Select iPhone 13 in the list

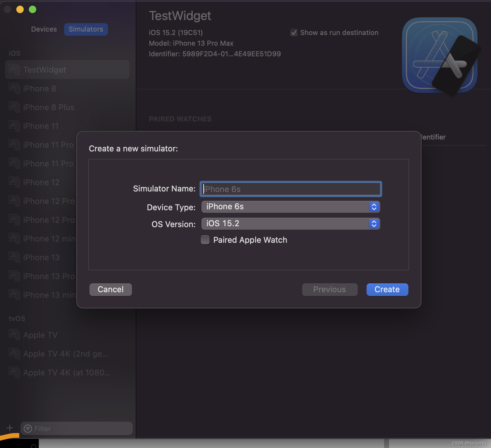41,257
